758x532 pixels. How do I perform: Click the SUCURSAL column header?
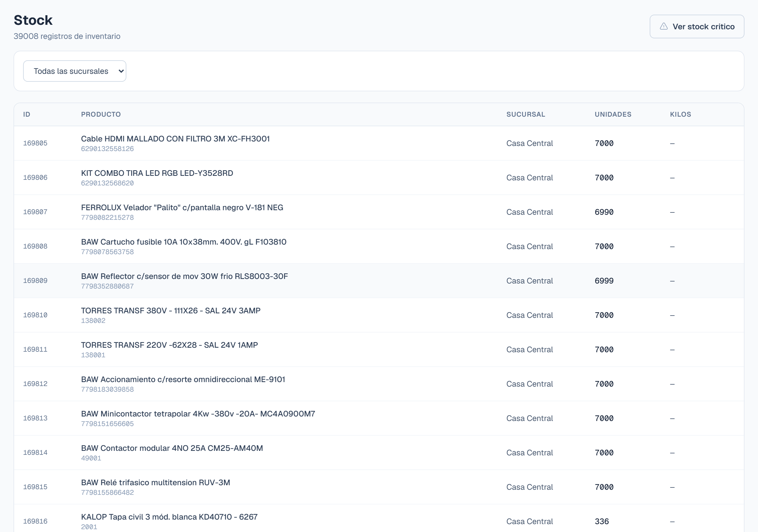(526, 114)
